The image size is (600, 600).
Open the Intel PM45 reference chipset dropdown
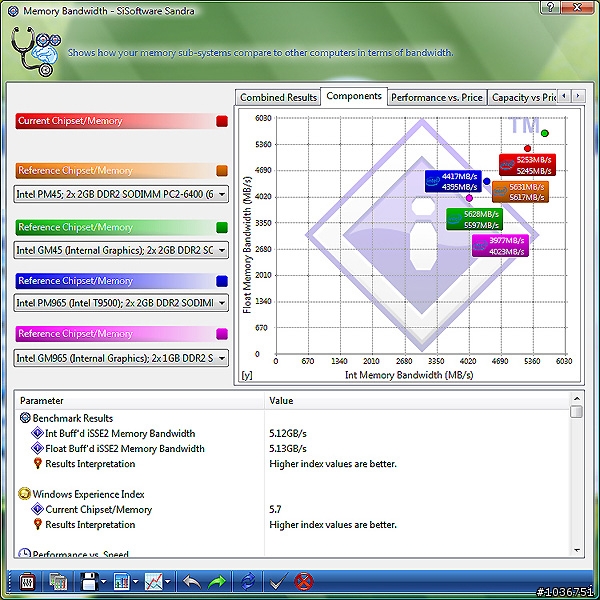pos(121,194)
